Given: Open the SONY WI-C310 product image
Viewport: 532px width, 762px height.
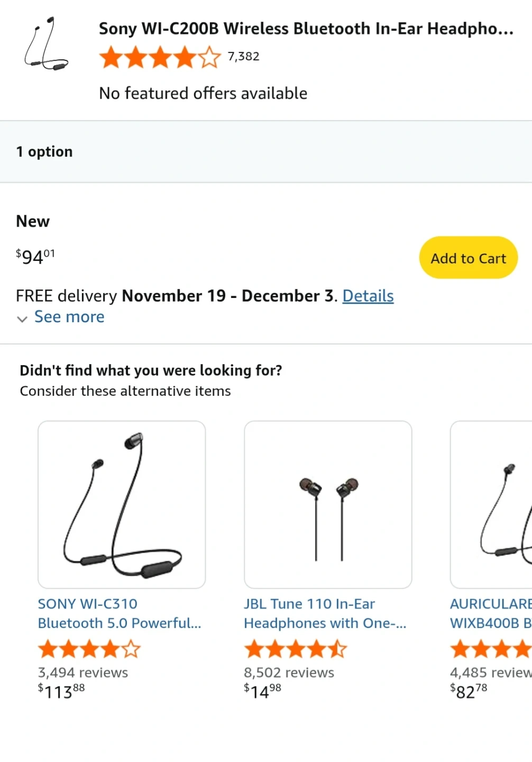Looking at the screenshot, I should 122,504.
